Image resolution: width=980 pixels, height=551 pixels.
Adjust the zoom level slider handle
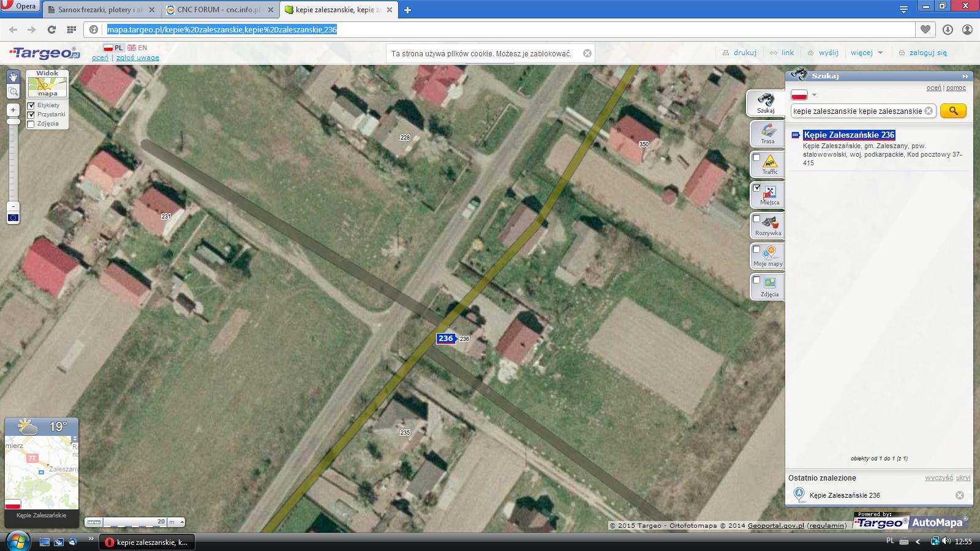tap(13, 122)
